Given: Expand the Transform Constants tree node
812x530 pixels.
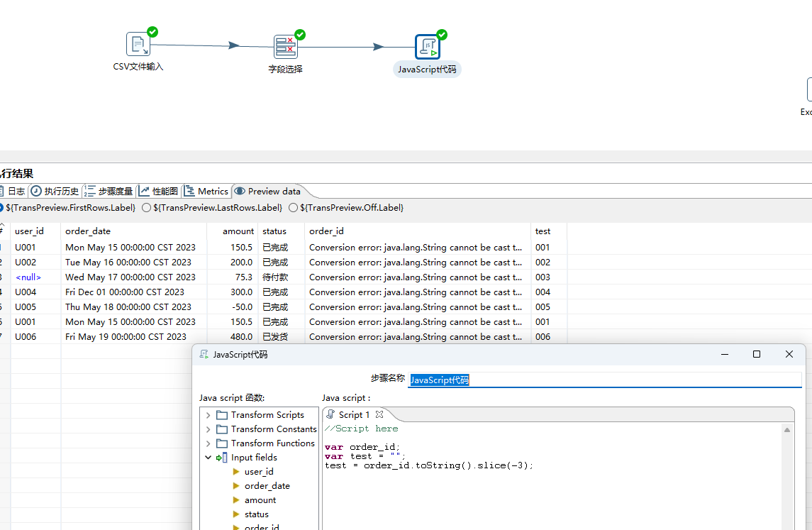Looking at the screenshot, I should pos(208,429).
